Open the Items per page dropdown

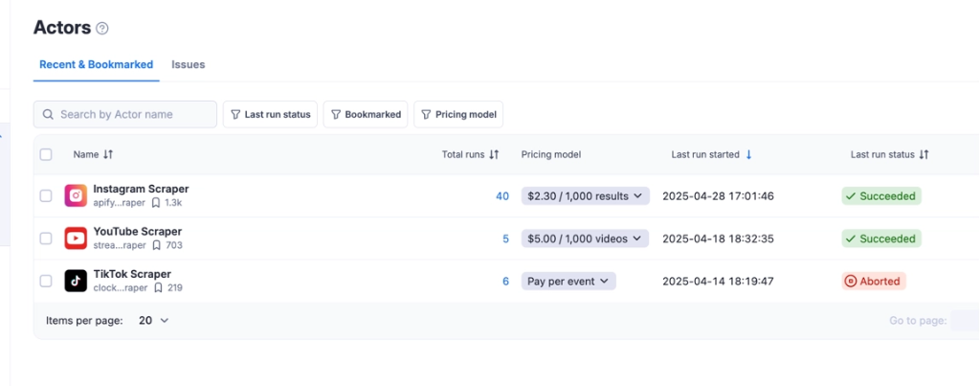[154, 320]
